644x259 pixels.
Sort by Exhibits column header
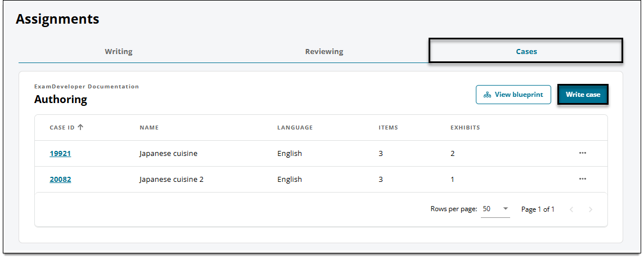465,127
